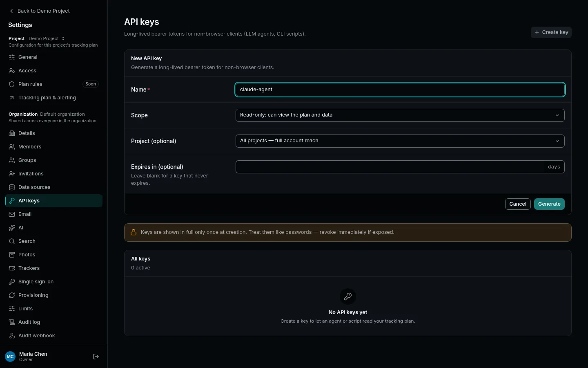The image size is (588, 368).
Task: Click the Access users icon
Action: [12, 71]
